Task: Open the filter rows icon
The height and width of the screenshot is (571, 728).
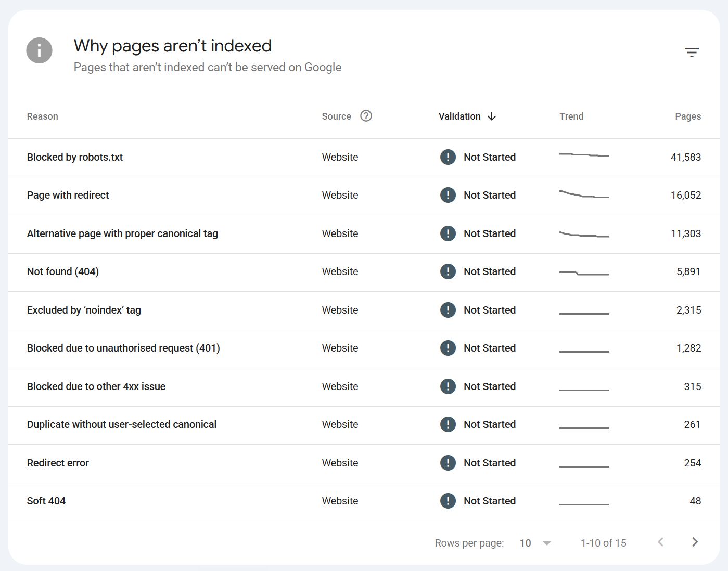Action: (692, 52)
